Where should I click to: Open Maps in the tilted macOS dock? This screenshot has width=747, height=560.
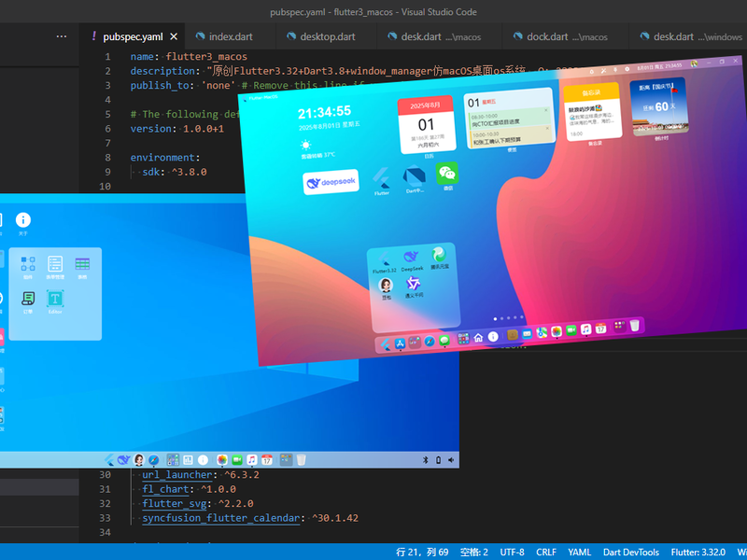tap(542, 332)
